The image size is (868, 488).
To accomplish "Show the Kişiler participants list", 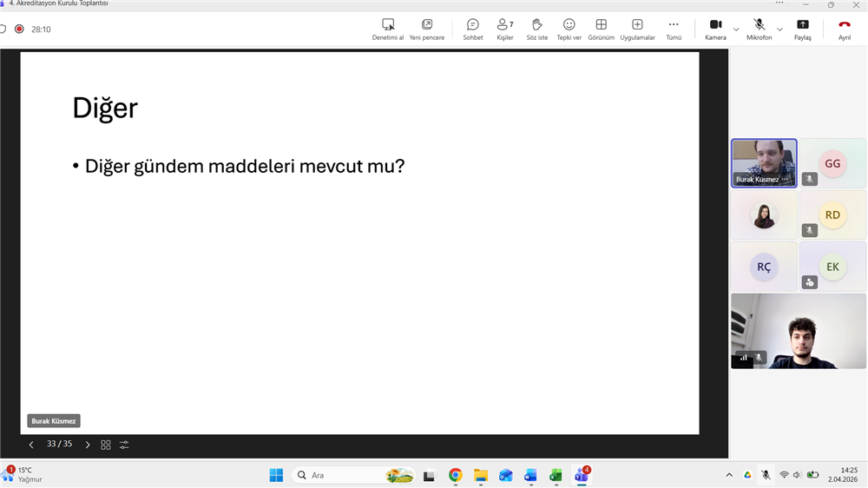I will [x=504, y=29].
